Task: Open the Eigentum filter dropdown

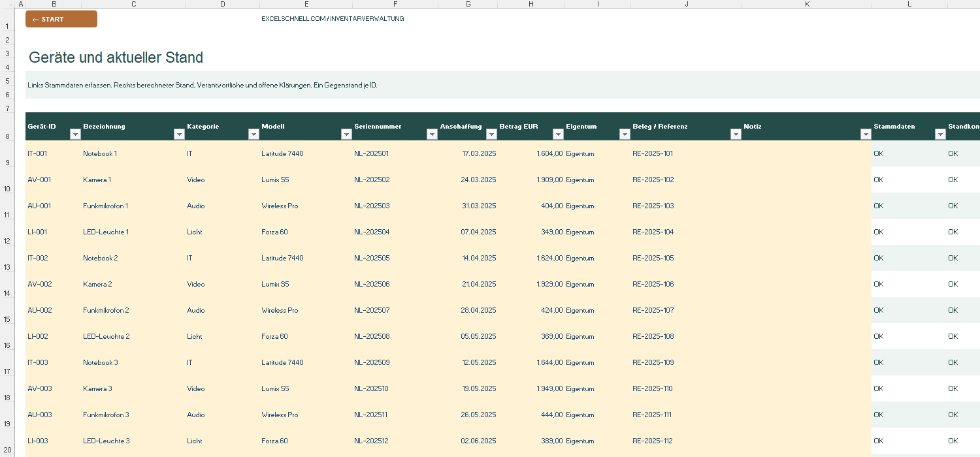Action: (625, 134)
